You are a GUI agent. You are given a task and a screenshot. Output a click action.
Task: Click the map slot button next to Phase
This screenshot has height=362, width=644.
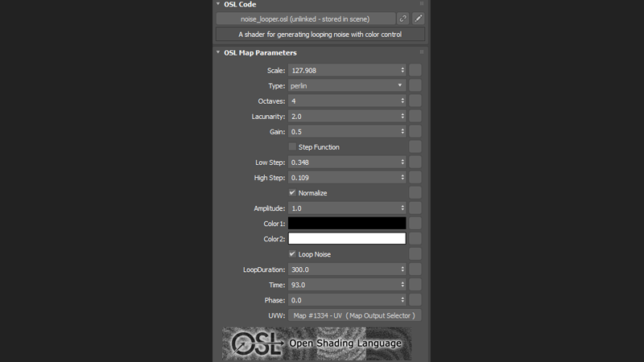click(x=415, y=300)
